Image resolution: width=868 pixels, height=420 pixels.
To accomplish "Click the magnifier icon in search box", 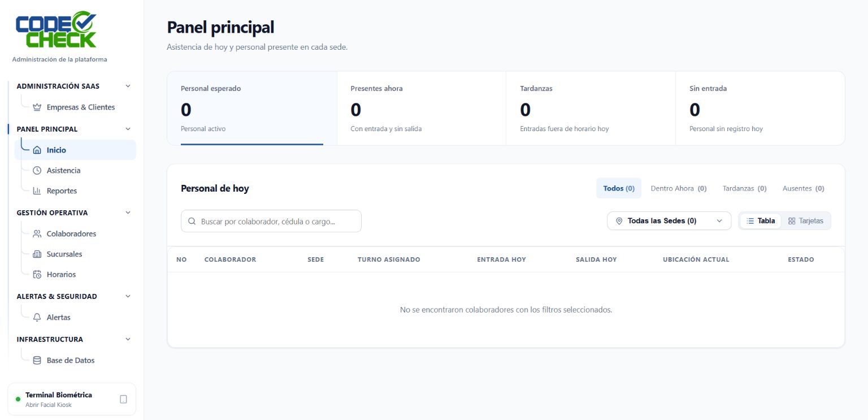I will point(192,222).
